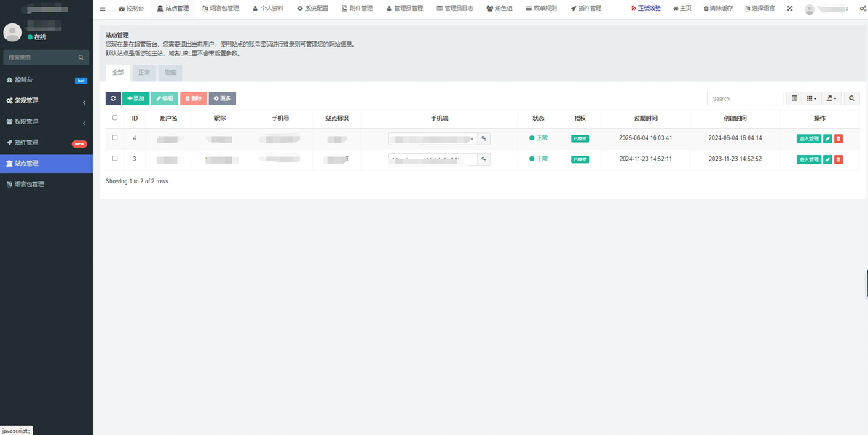Click the green pencil edit icon for ID 3

tap(828, 160)
